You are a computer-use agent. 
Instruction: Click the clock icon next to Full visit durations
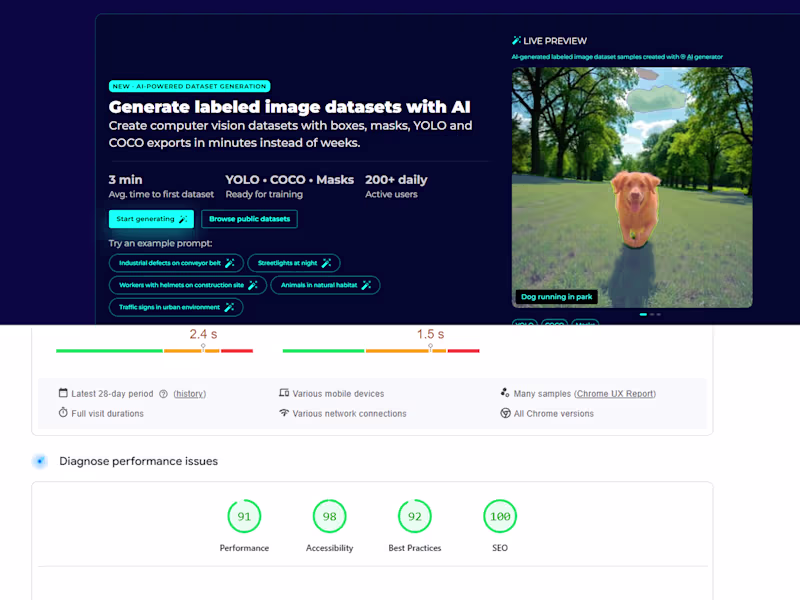tap(61, 413)
